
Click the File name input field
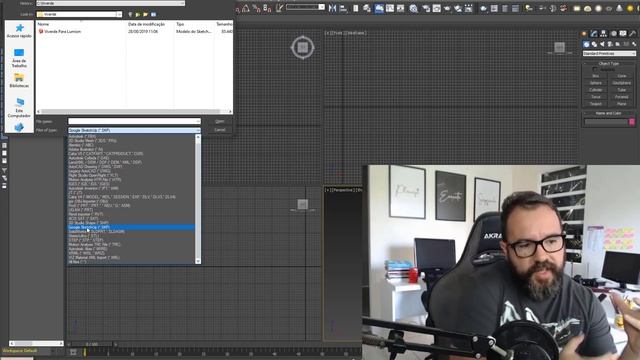pyautogui.click(x=134, y=121)
